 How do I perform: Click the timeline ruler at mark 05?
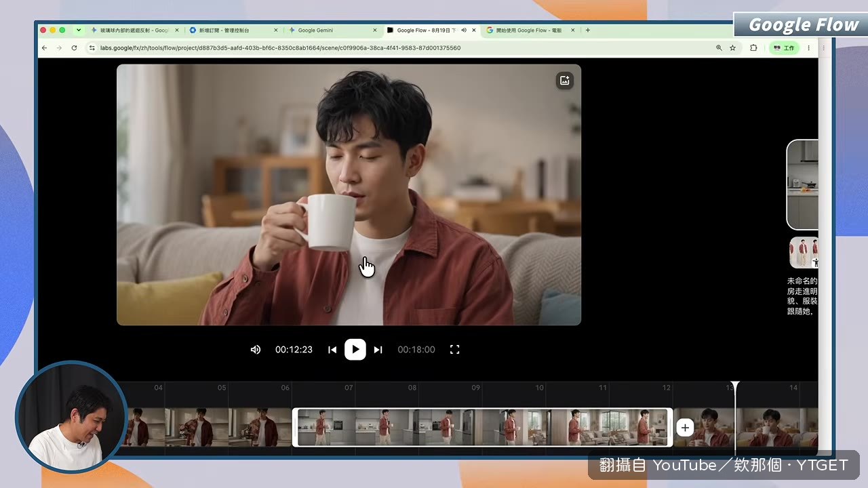(222, 388)
